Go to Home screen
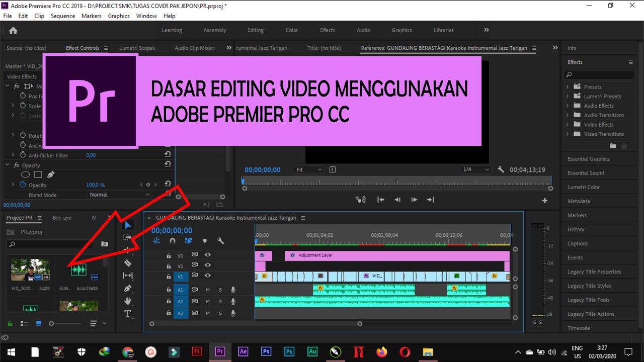 point(13,30)
